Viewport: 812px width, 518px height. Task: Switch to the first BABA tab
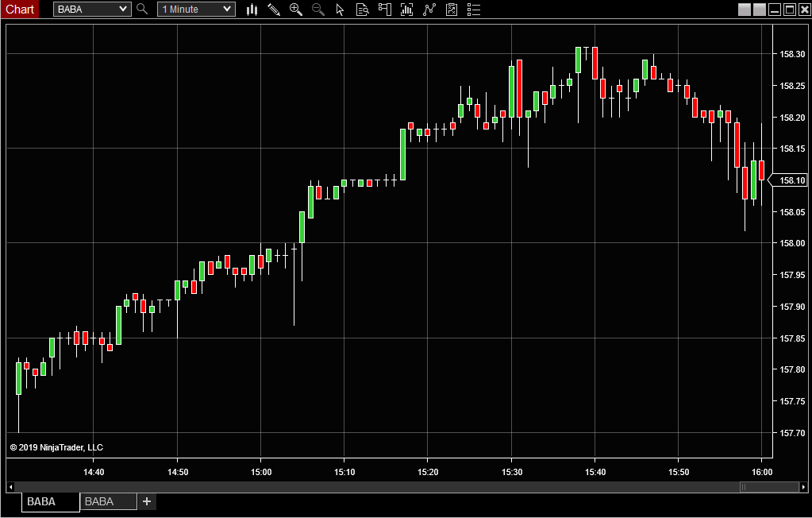point(51,502)
